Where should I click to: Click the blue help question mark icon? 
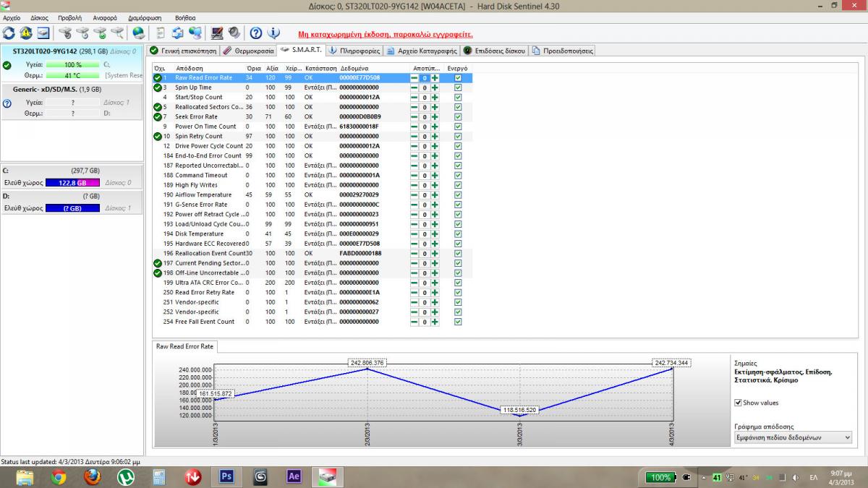click(256, 33)
